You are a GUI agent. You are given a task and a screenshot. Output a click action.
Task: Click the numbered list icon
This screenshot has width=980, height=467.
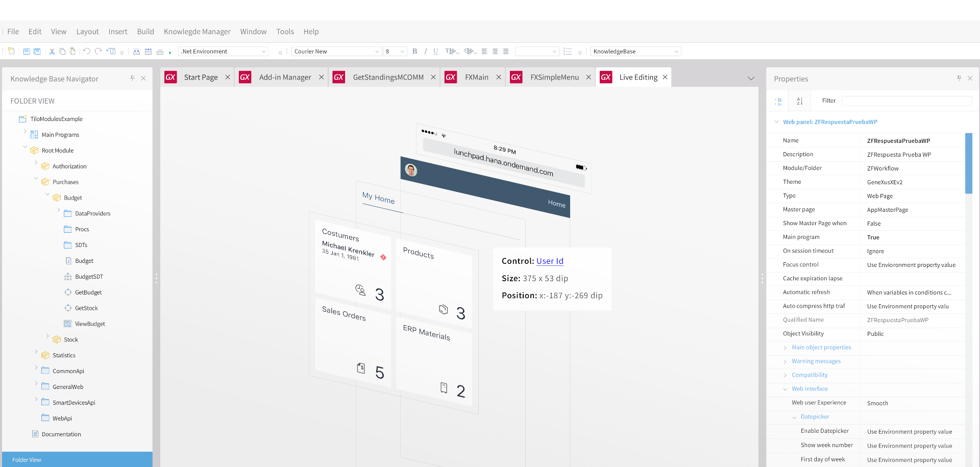(568, 52)
